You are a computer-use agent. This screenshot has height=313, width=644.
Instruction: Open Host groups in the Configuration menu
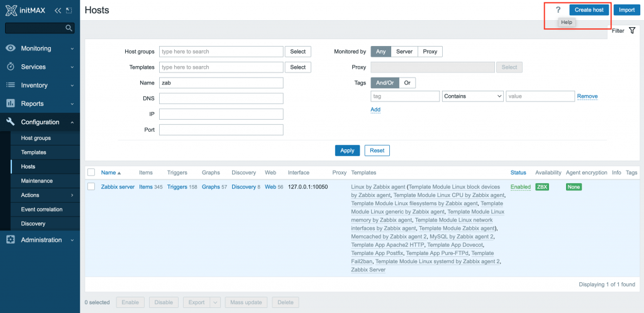click(36, 138)
